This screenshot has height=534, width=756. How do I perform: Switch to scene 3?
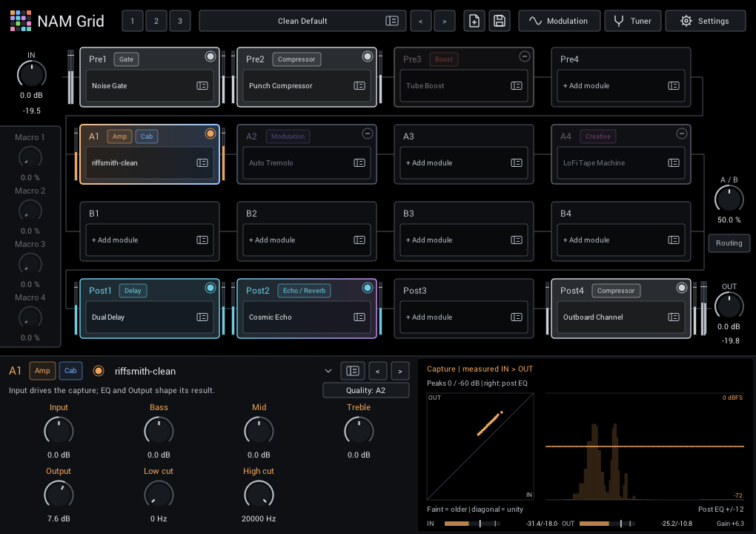tap(180, 21)
